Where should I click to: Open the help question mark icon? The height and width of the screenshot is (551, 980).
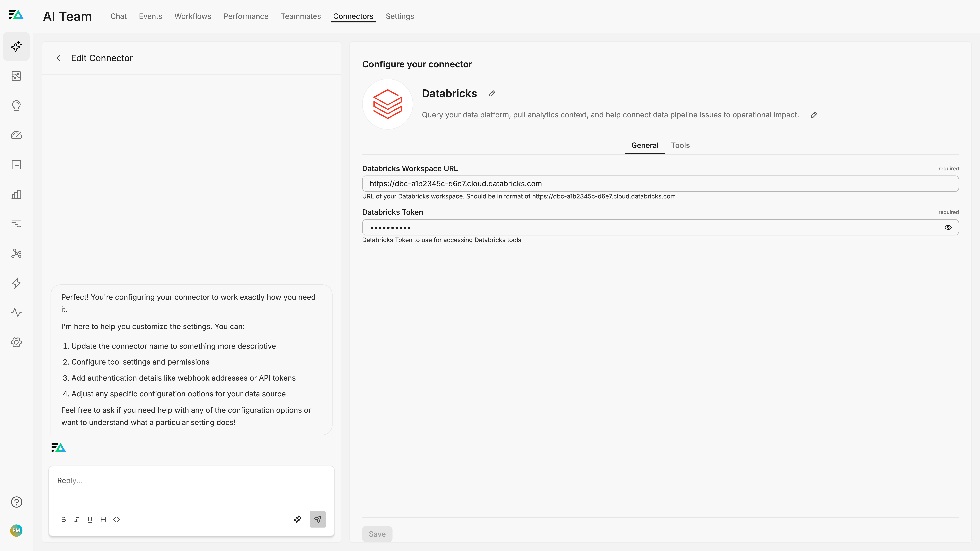[x=16, y=502]
